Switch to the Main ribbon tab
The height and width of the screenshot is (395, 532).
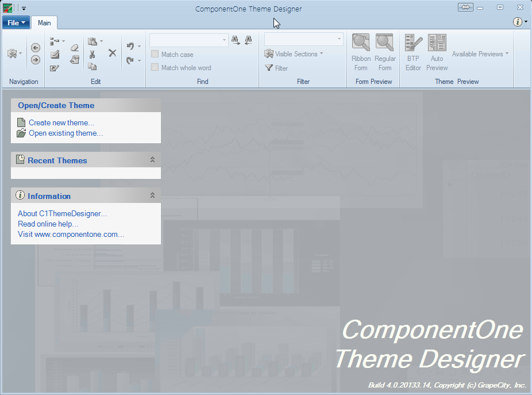pyautogui.click(x=44, y=23)
